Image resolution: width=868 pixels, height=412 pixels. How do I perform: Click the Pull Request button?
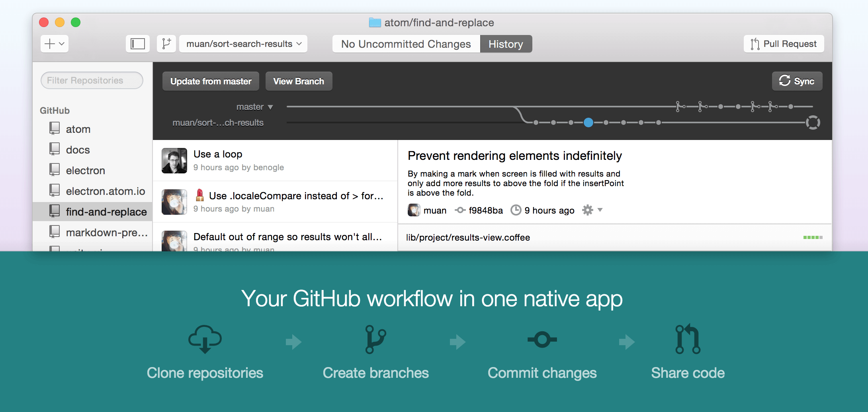(x=784, y=44)
